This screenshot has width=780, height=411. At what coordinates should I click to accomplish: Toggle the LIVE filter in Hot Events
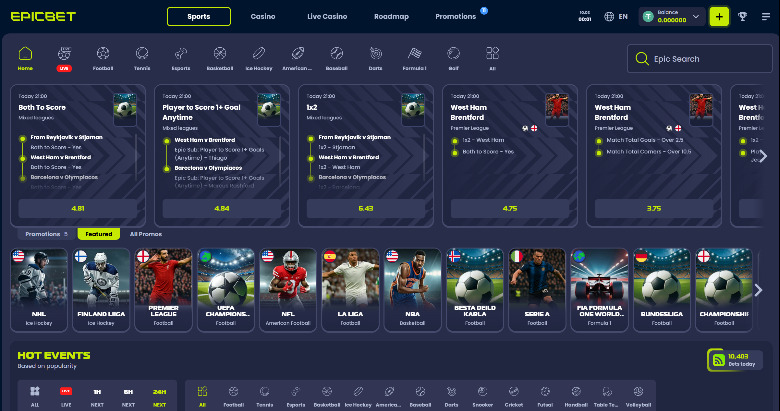coord(67,396)
